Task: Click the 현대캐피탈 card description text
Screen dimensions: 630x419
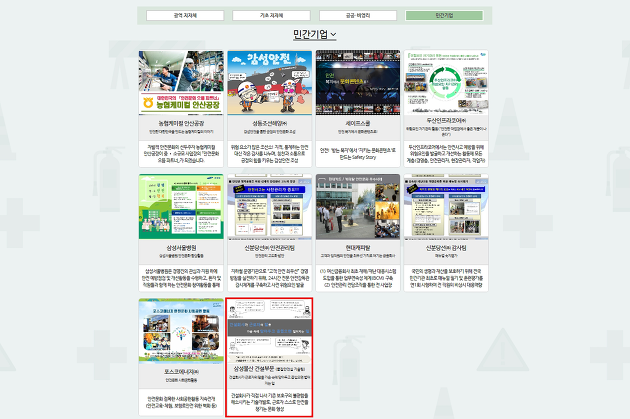Action: coord(358,278)
